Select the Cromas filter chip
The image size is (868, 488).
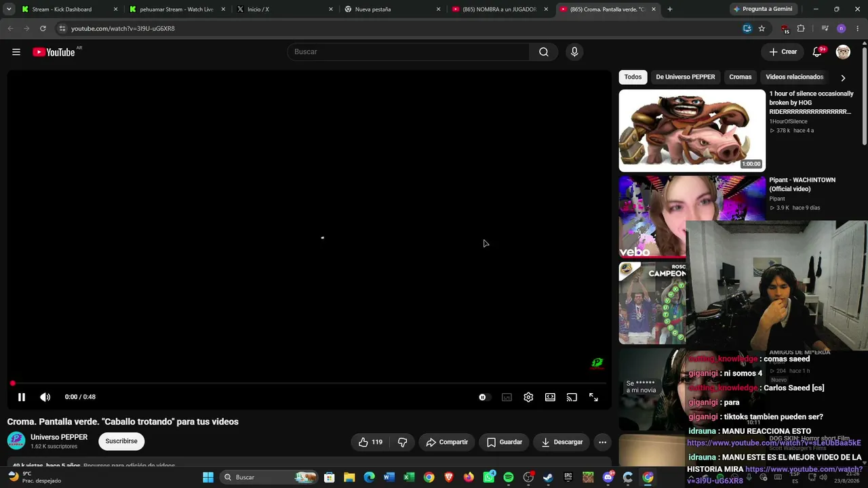[741, 77]
